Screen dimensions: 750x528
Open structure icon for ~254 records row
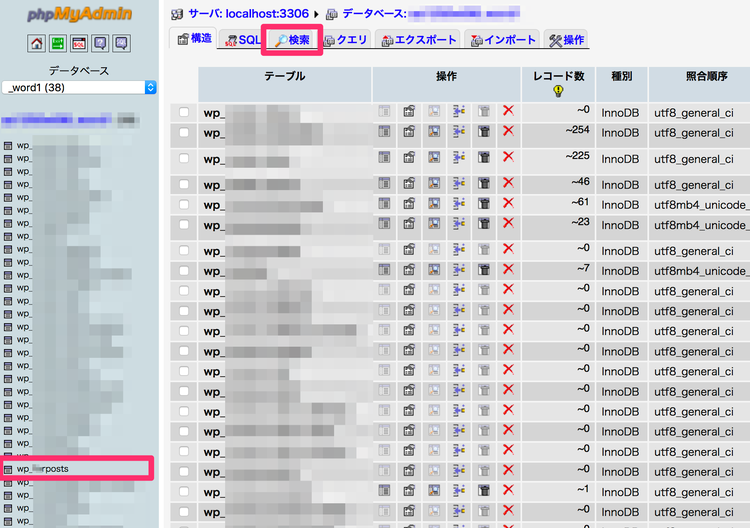click(x=409, y=131)
